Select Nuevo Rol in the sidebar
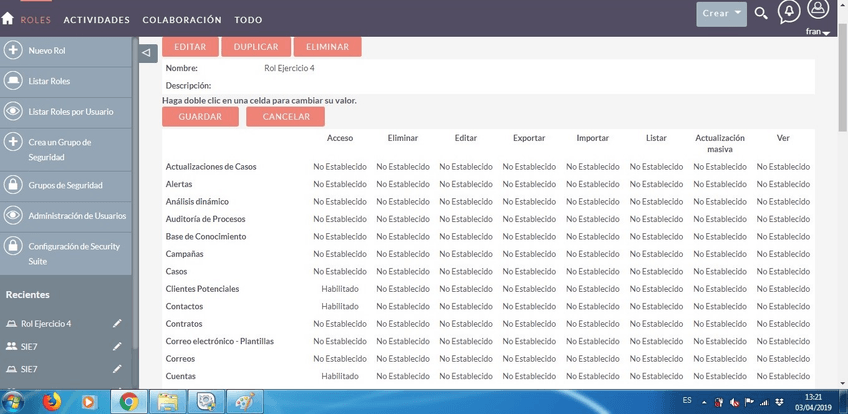This screenshot has width=848, height=414. (47, 51)
